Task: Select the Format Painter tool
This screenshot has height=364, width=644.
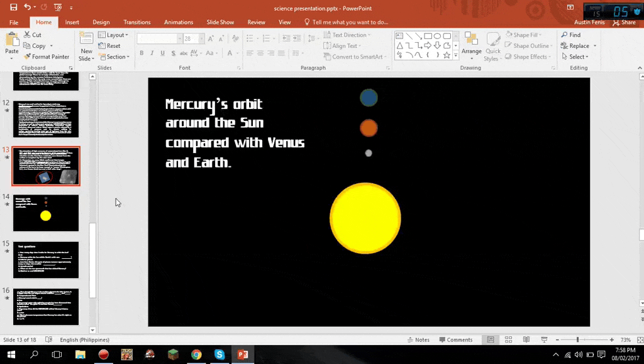Action: (47, 57)
